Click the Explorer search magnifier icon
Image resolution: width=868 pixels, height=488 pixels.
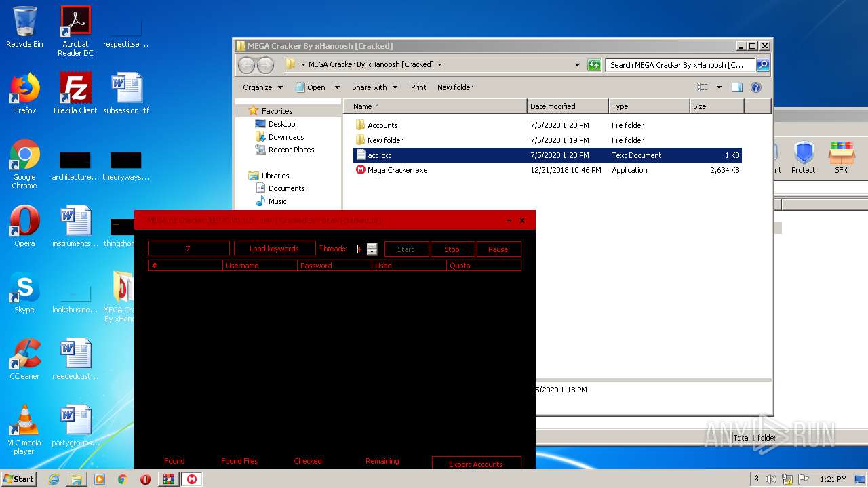[763, 65]
